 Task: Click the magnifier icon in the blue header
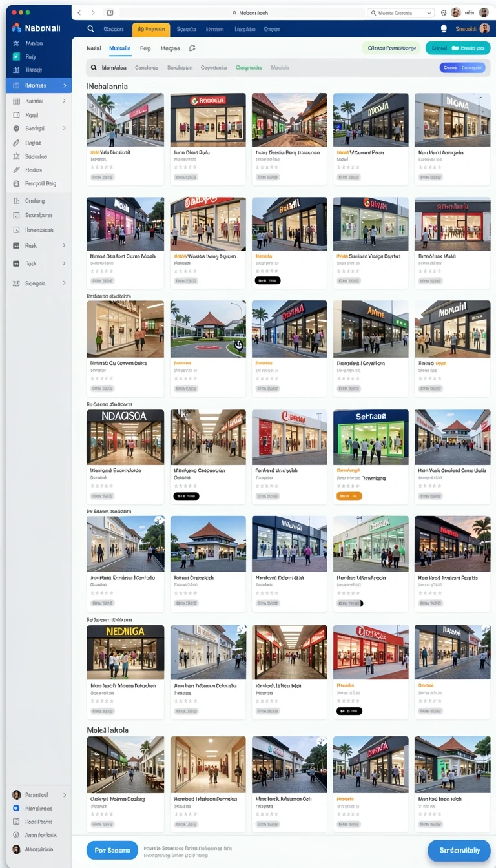click(x=90, y=28)
